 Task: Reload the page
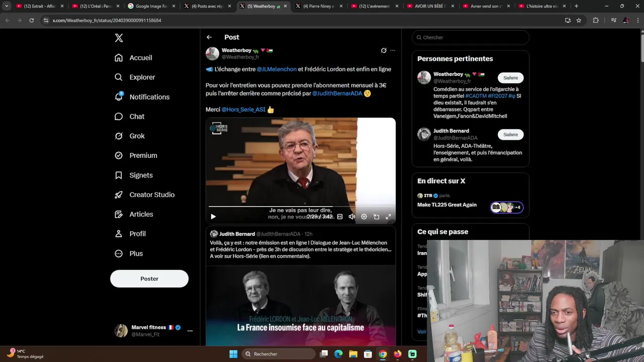pos(31,20)
